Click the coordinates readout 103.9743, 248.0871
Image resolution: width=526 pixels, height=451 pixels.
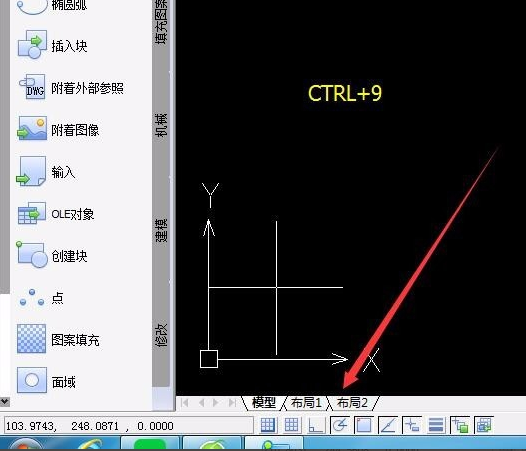tap(128, 426)
